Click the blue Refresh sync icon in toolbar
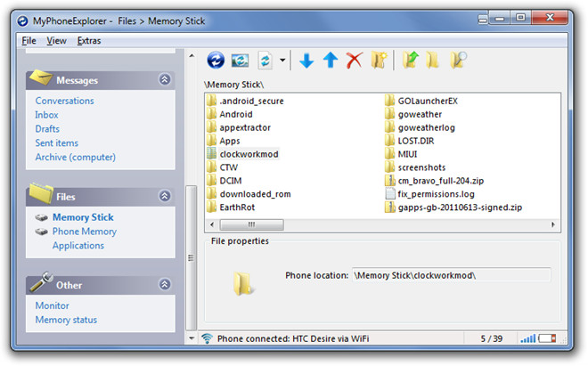Screen dimensions: 588x366 [216, 60]
